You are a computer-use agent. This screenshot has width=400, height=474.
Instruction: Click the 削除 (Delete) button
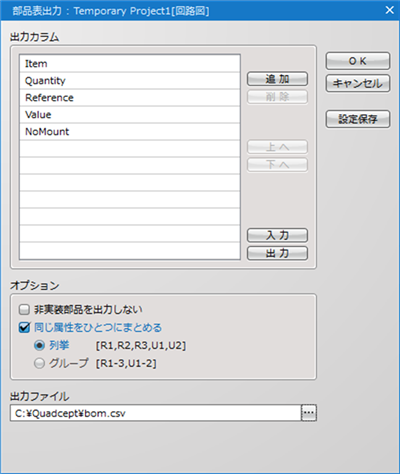click(277, 97)
